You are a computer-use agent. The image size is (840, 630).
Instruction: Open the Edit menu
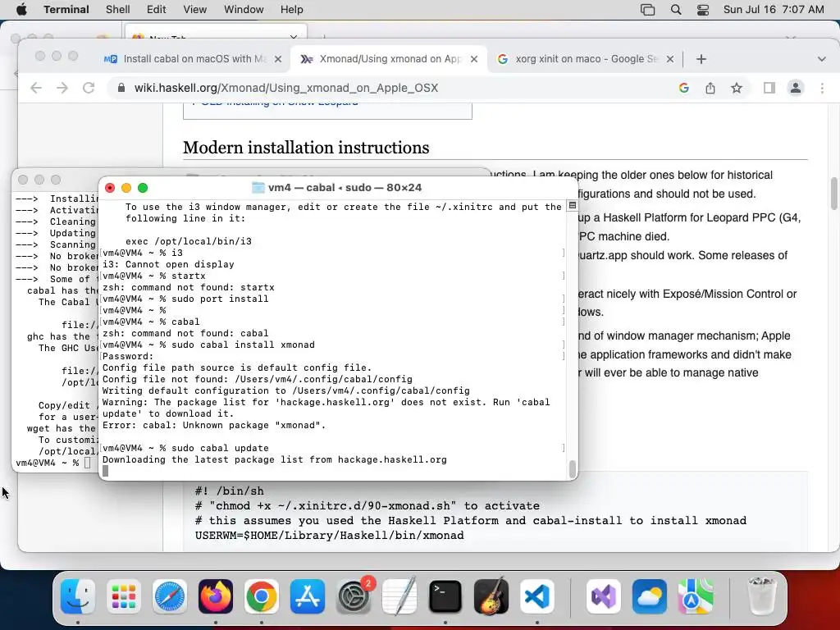click(x=157, y=10)
